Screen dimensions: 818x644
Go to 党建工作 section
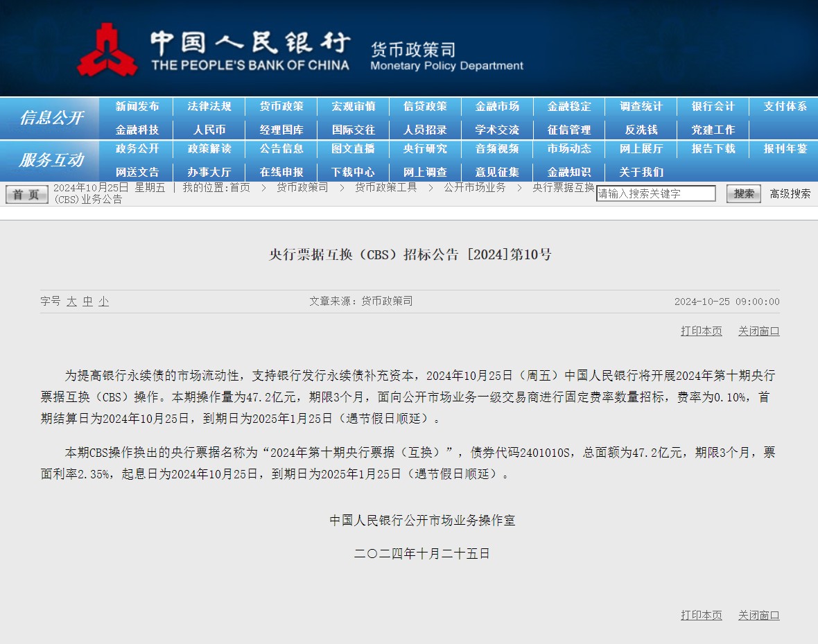click(x=713, y=130)
